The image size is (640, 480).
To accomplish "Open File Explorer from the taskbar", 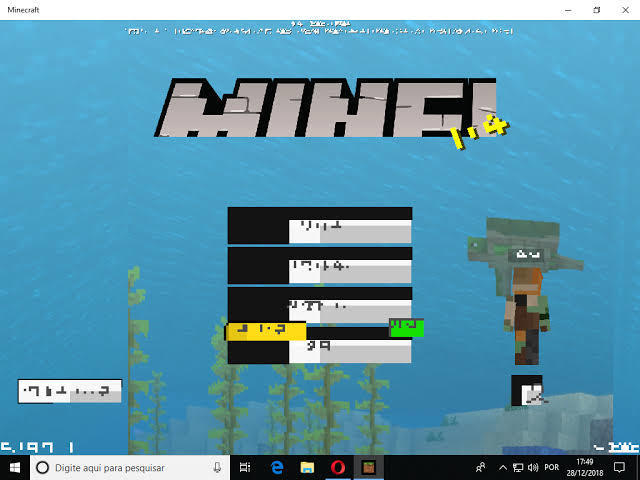I will click(x=307, y=467).
